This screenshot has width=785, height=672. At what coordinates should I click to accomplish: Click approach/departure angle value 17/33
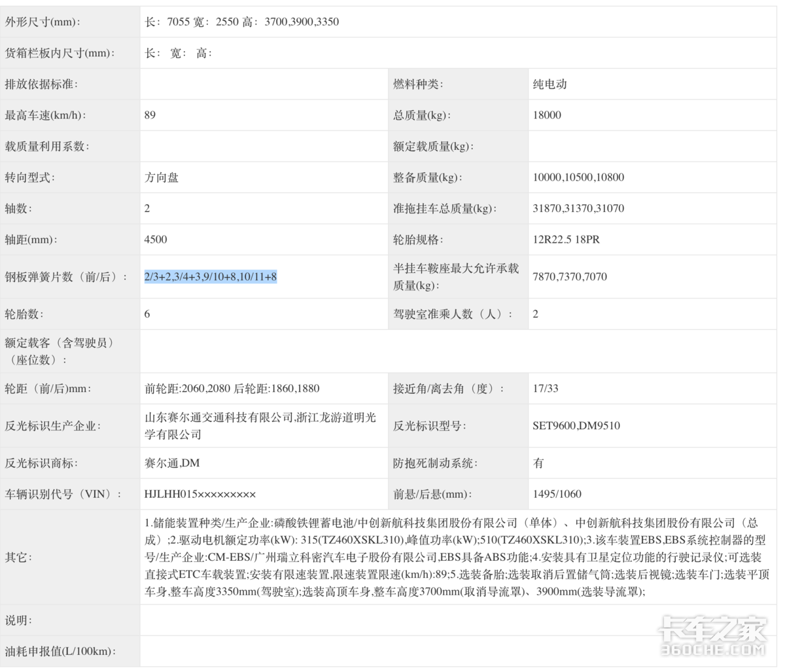(x=546, y=389)
